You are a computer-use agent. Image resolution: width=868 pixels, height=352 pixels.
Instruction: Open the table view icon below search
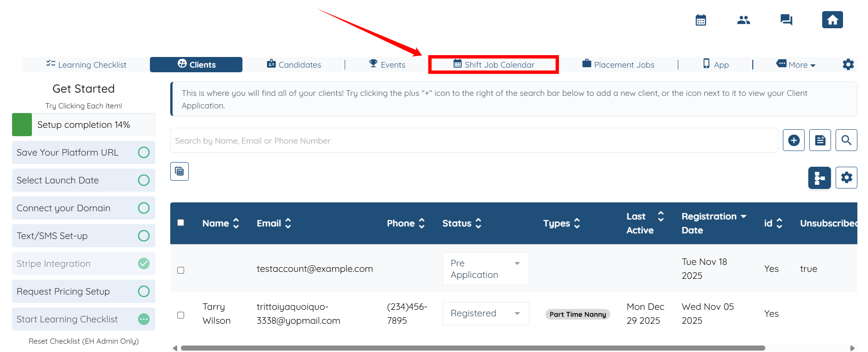[180, 171]
